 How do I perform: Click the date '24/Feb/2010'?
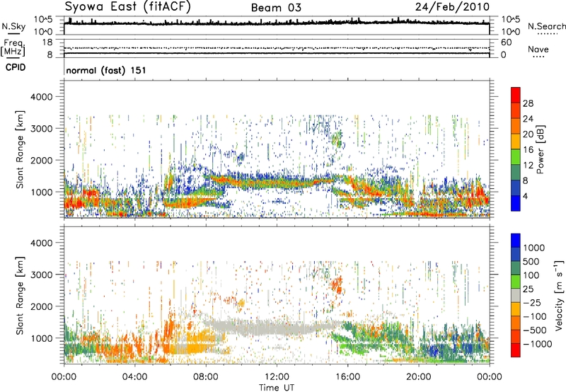click(452, 7)
